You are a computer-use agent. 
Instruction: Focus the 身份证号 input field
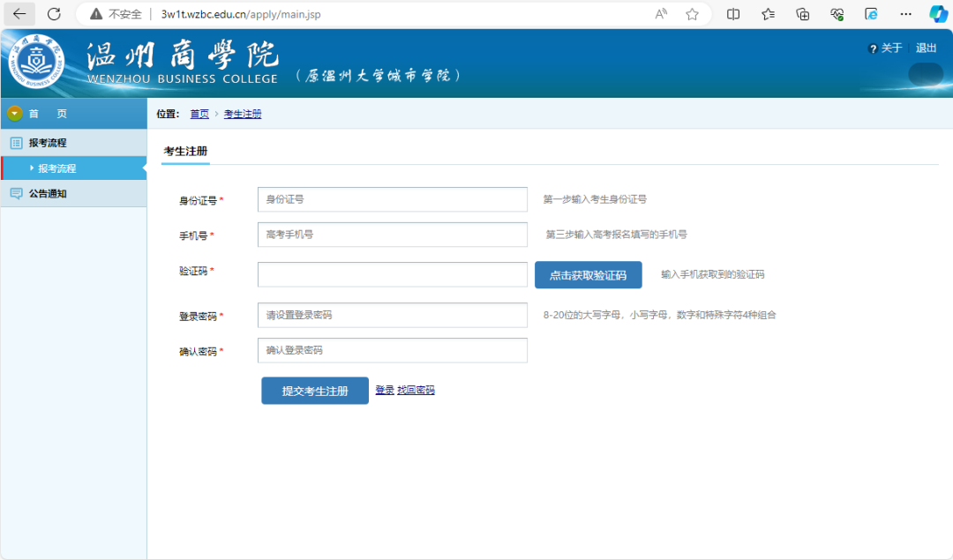click(392, 199)
